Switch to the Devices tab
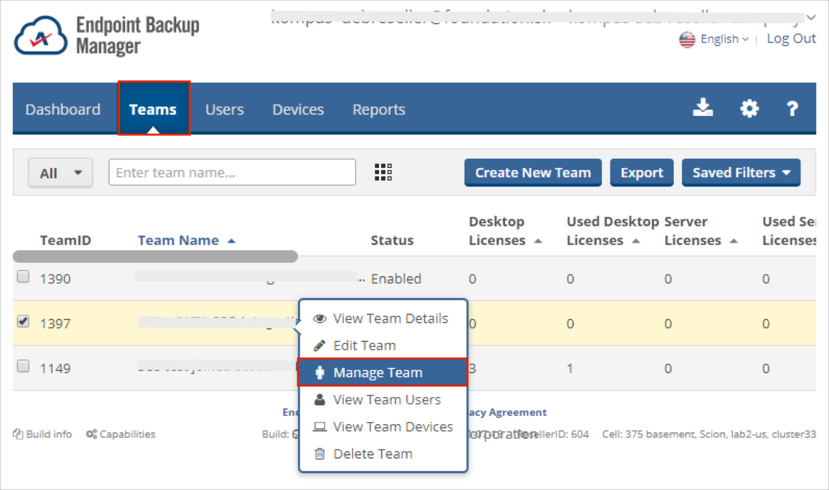The image size is (829, 490). pyautogui.click(x=298, y=109)
